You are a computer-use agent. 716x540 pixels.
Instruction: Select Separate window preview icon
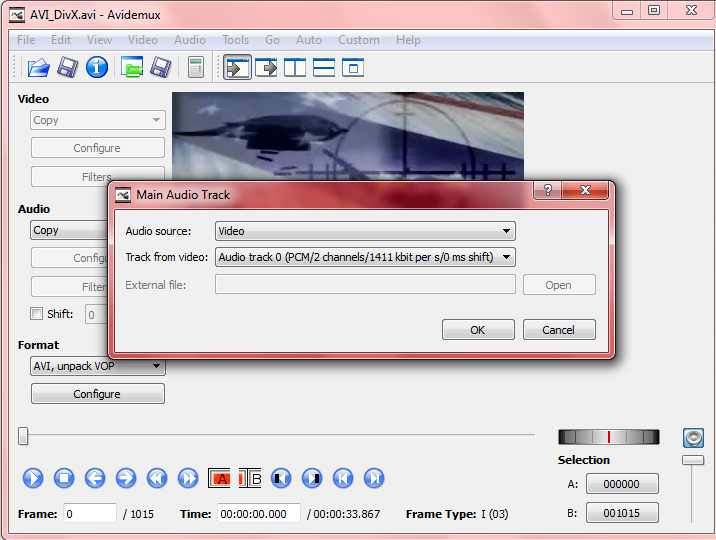(353, 68)
